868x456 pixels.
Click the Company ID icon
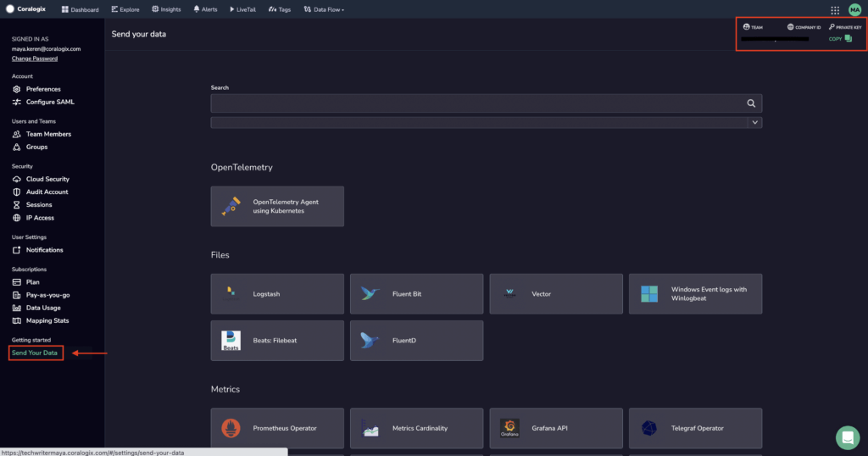[x=791, y=26]
